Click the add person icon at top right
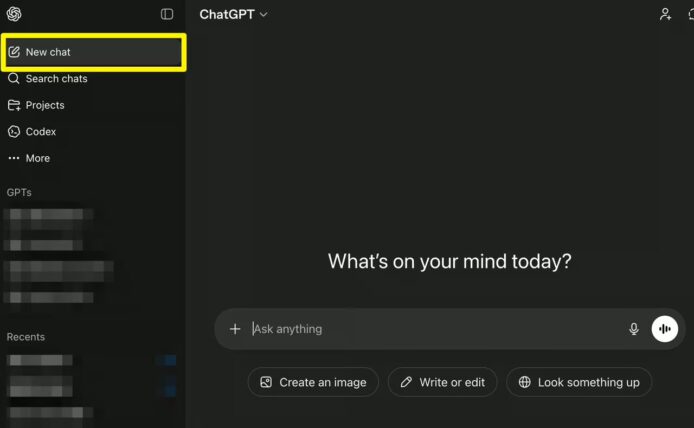Screen dimensions: 694x428 (x=665, y=14)
